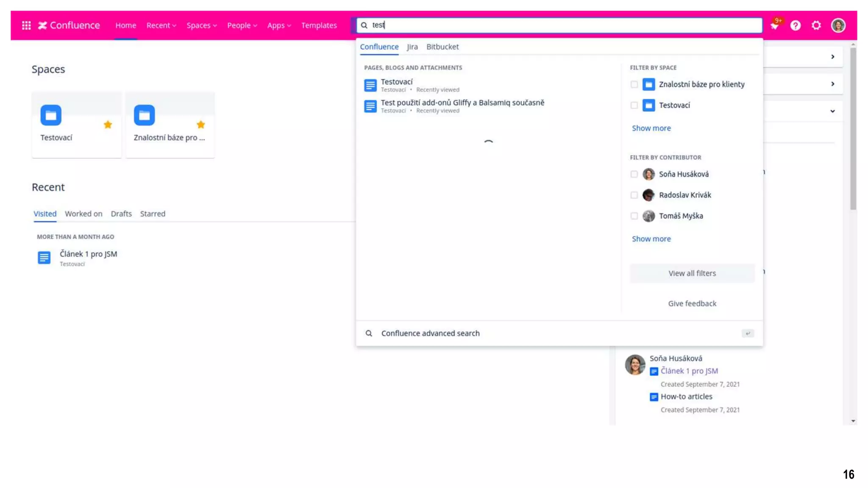868x488 pixels.
Task: Click the View all filters button
Action: 692,273
